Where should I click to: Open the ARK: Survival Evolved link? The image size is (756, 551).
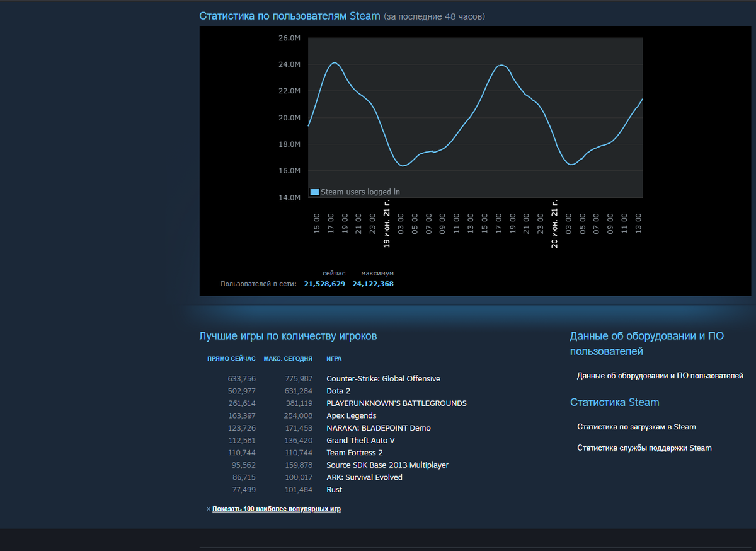point(364,477)
